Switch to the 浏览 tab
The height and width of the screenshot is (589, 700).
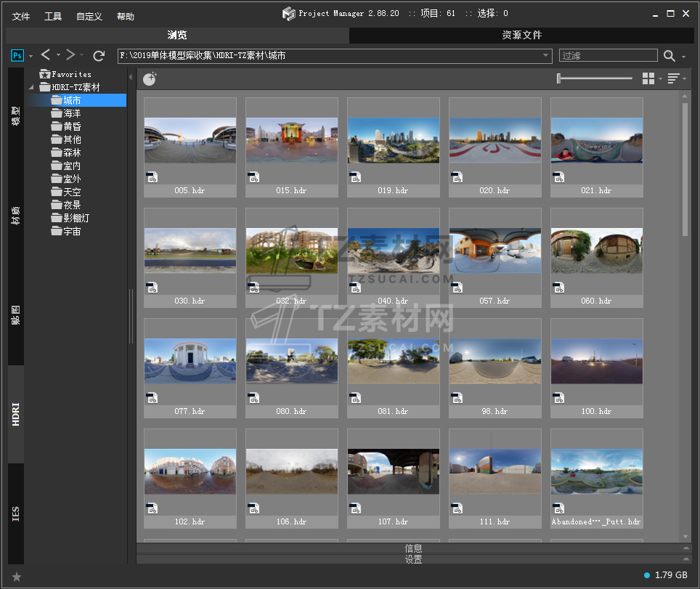click(x=177, y=36)
